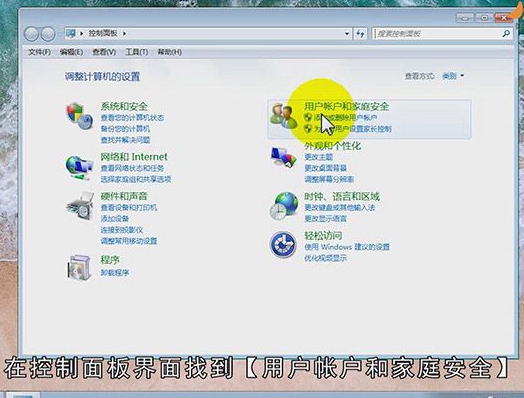Click 调整屏幕分辨率 link
The height and width of the screenshot is (398, 524).
[329, 179]
